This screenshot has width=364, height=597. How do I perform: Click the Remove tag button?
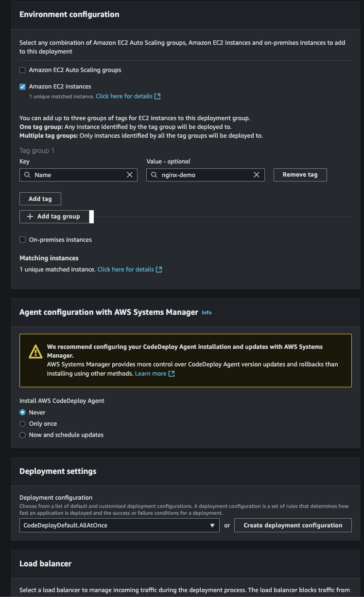click(300, 175)
